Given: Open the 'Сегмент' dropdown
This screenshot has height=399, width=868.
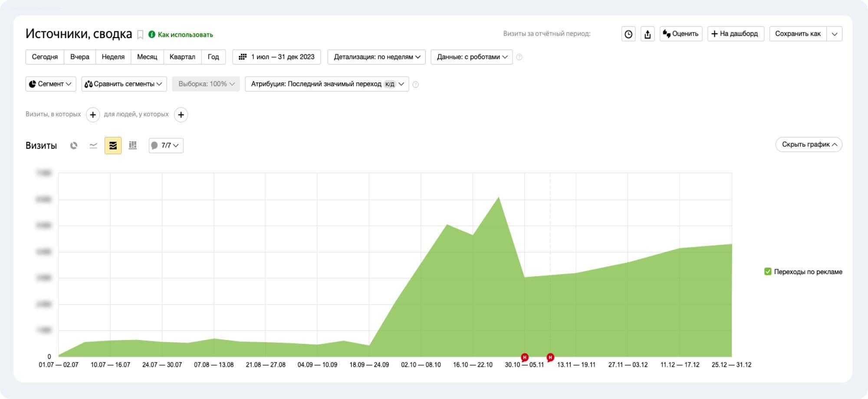Looking at the screenshot, I should [50, 84].
